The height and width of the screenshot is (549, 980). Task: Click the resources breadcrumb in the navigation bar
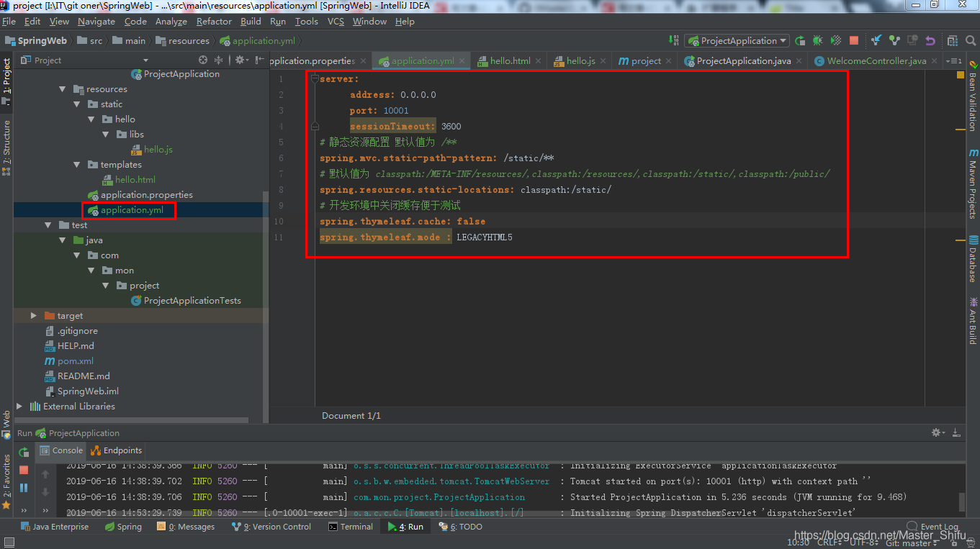(x=183, y=41)
